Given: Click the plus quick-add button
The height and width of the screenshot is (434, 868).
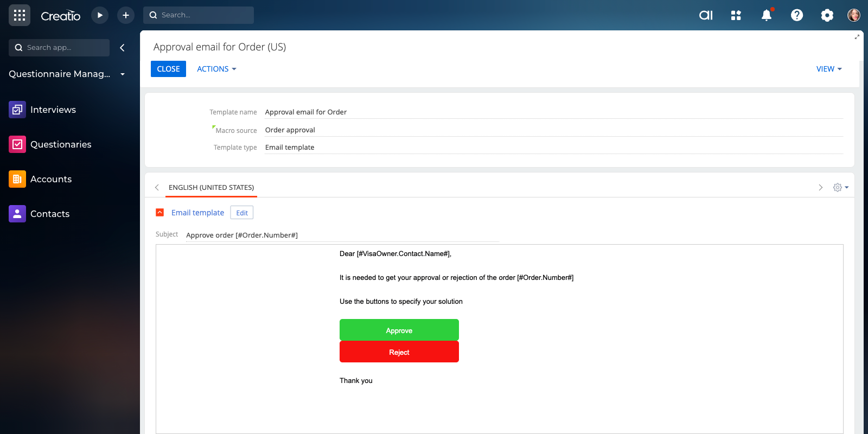Looking at the screenshot, I should [126, 15].
